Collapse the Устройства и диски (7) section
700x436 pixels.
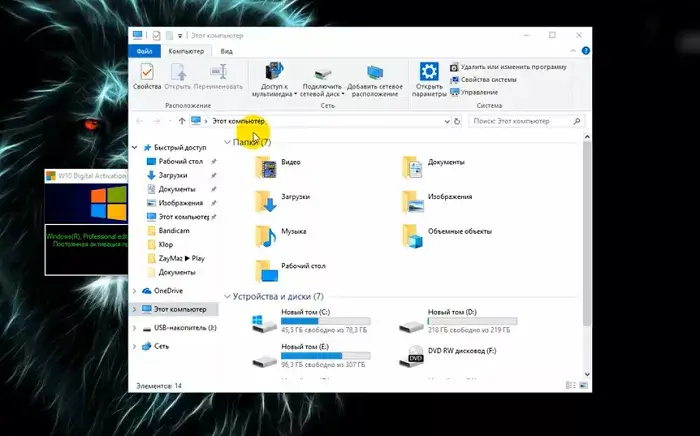click(x=227, y=296)
